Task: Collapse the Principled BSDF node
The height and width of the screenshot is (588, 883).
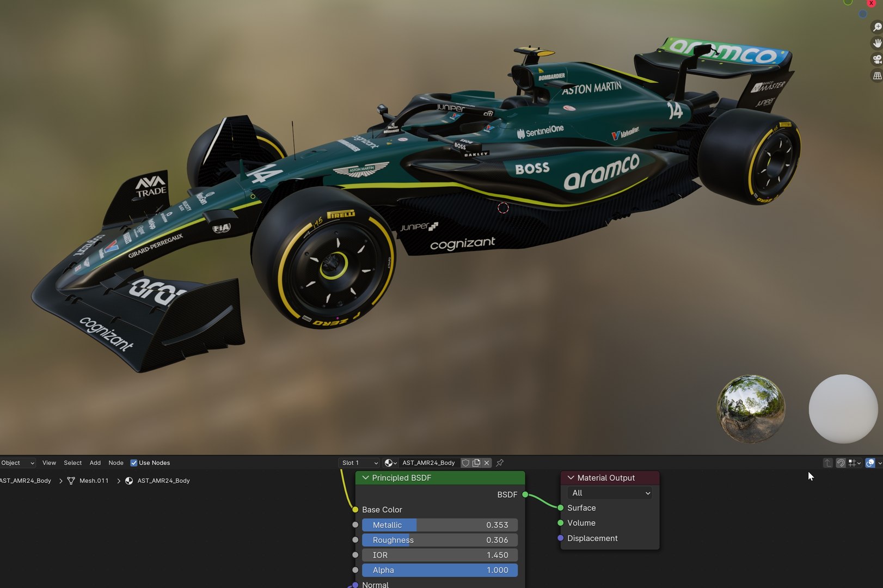Action: [x=365, y=477]
